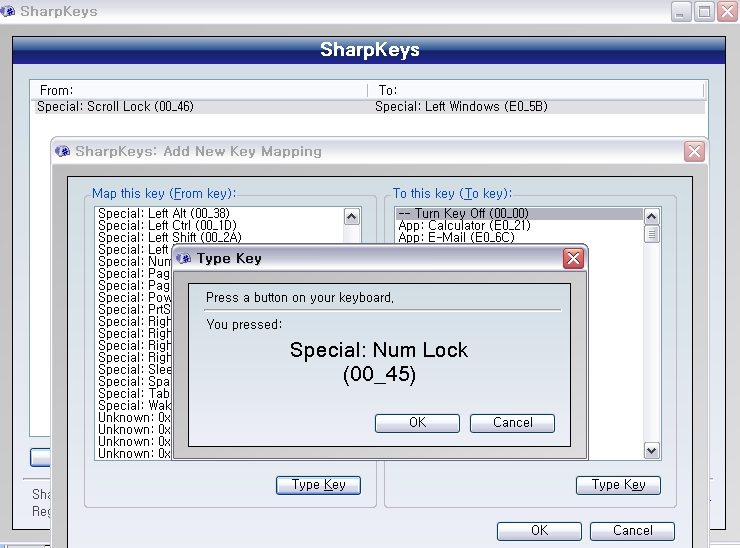Click the To list scroll up arrow
This screenshot has height=548, width=740.
[x=651, y=217]
